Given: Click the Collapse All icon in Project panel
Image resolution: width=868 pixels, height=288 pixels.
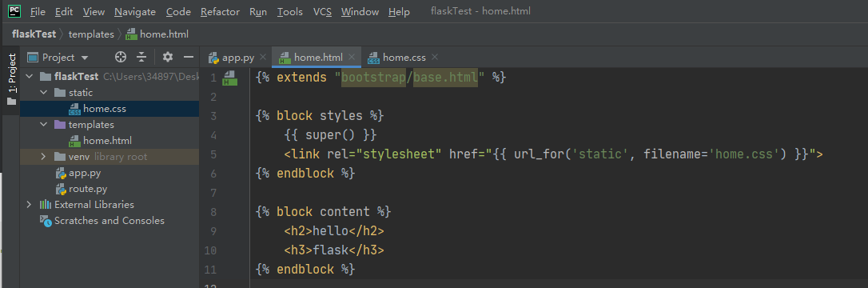Looking at the screenshot, I should [x=141, y=57].
